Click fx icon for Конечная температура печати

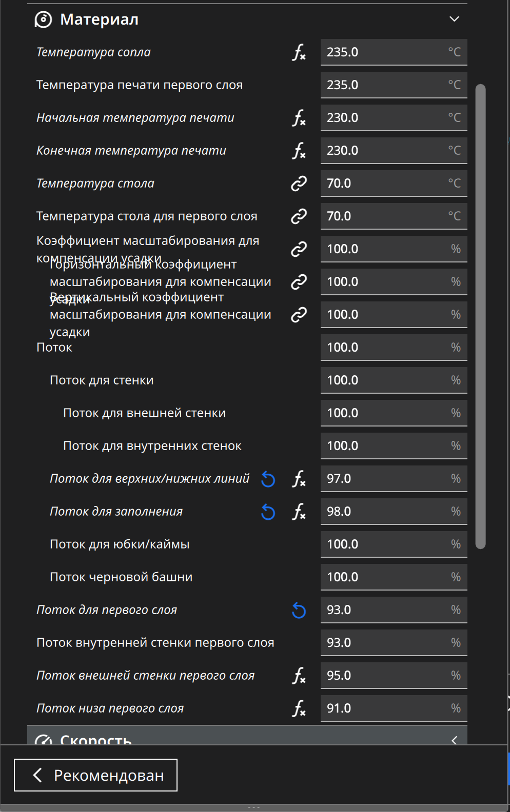pos(299,151)
